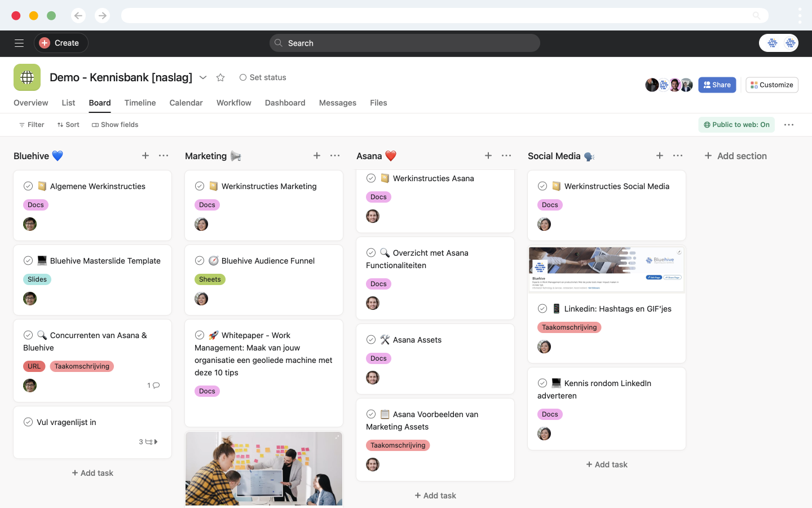Mark Asana Assets complete
The height and width of the screenshot is (508, 812).
(371, 340)
